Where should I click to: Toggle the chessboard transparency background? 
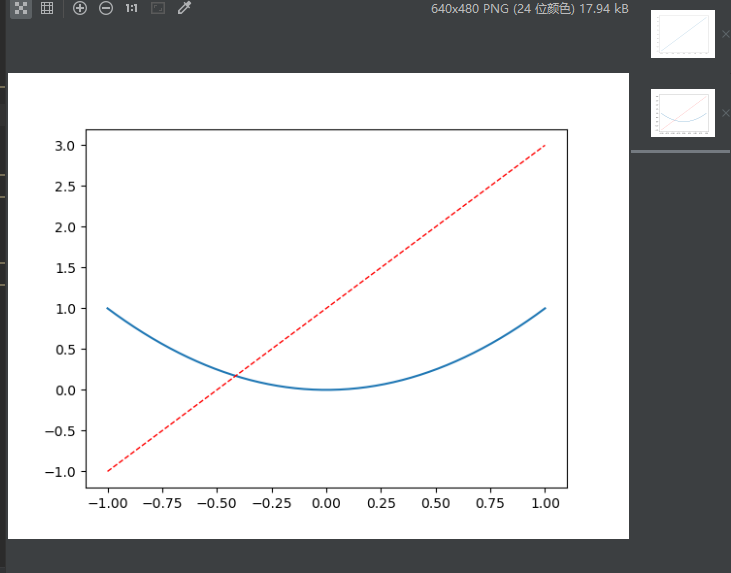click(21, 8)
